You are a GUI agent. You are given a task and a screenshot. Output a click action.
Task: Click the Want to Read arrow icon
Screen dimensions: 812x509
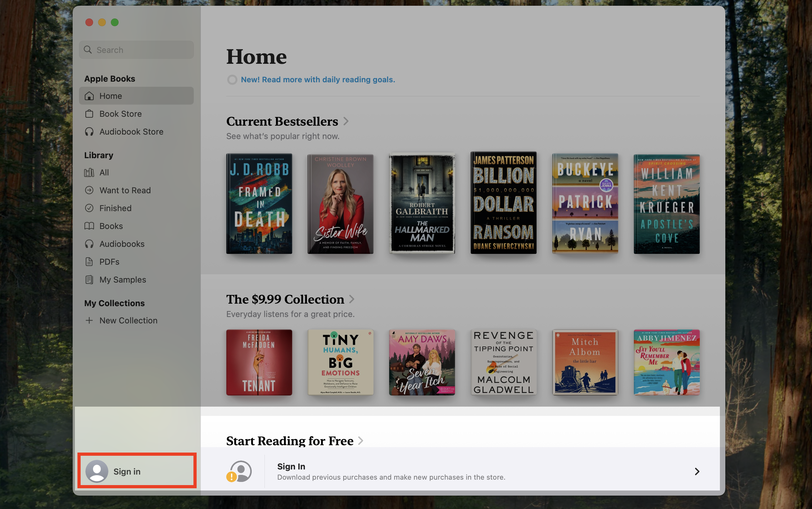(89, 190)
